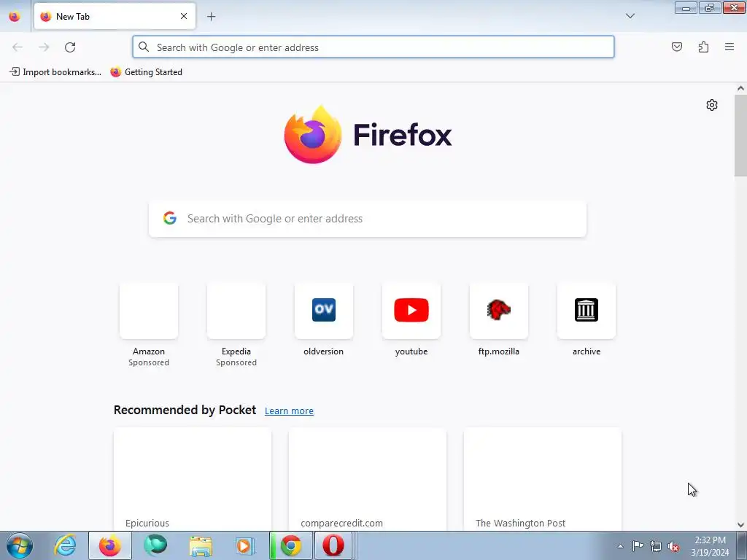The width and height of the screenshot is (747, 560).
Task: Open the Getting Started bookmark
Action: pyautogui.click(x=146, y=72)
